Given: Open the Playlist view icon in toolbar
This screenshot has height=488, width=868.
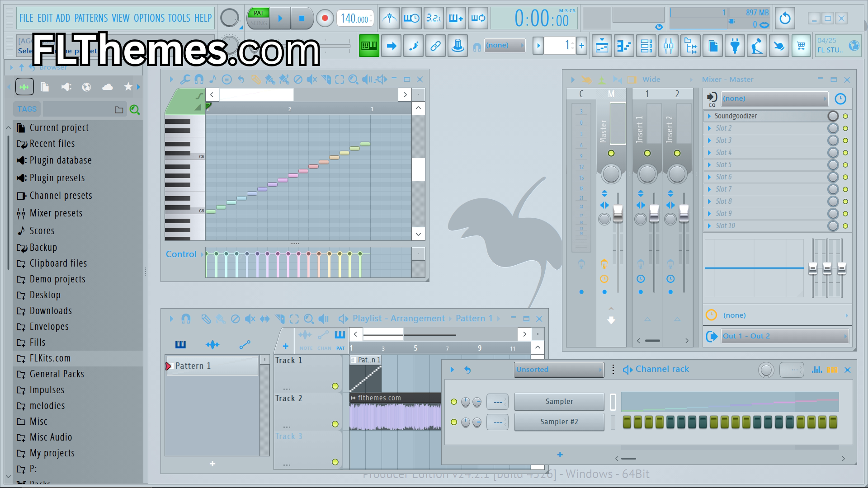Looking at the screenshot, I should [x=602, y=46].
